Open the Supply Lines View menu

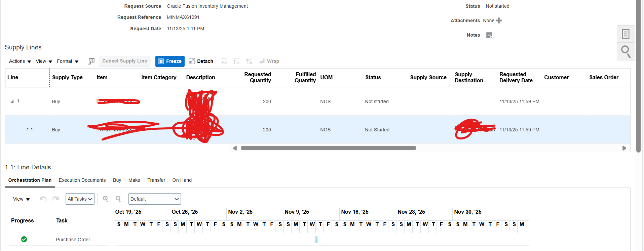coord(44,61)
